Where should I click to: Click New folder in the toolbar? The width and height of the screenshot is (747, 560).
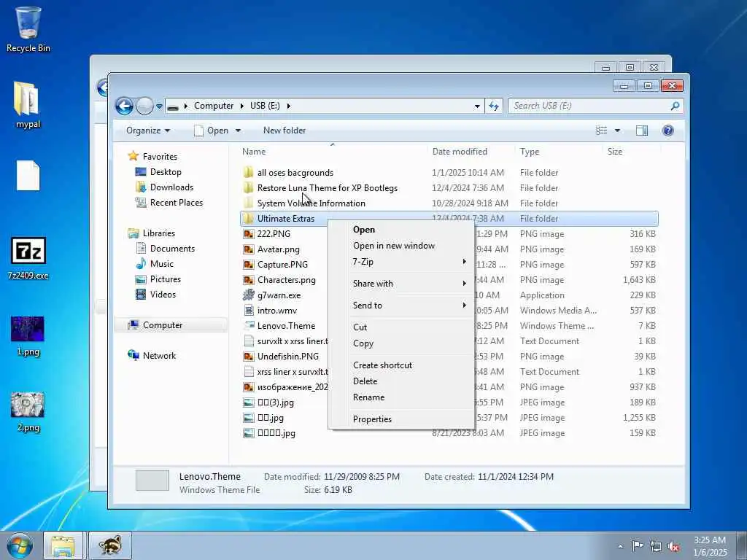285,131
